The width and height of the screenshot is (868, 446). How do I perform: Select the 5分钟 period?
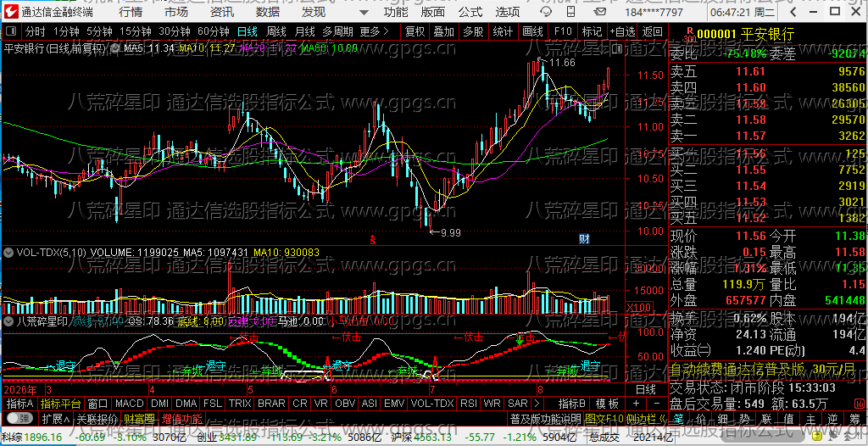click(x=99, y=31)
